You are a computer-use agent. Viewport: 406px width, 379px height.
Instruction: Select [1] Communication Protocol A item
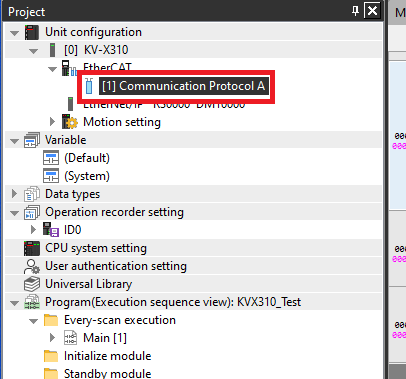[x=184, y=86]
